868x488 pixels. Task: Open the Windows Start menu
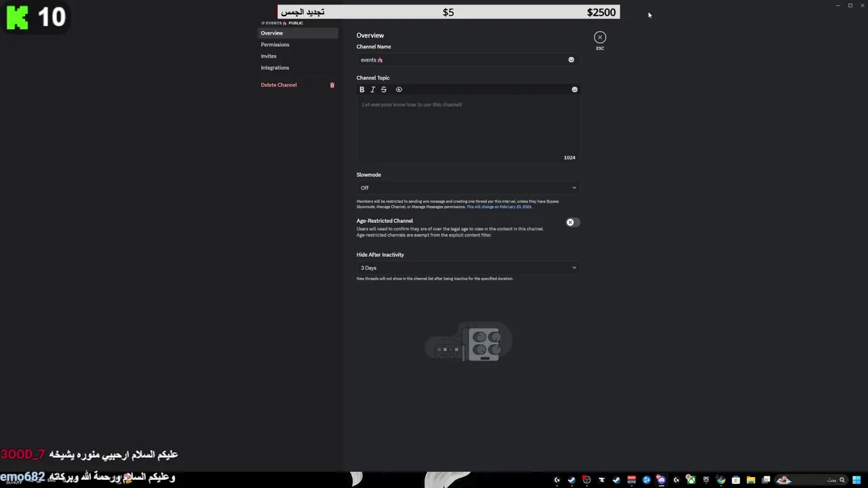pyautogui.click(x=856, y=480)
